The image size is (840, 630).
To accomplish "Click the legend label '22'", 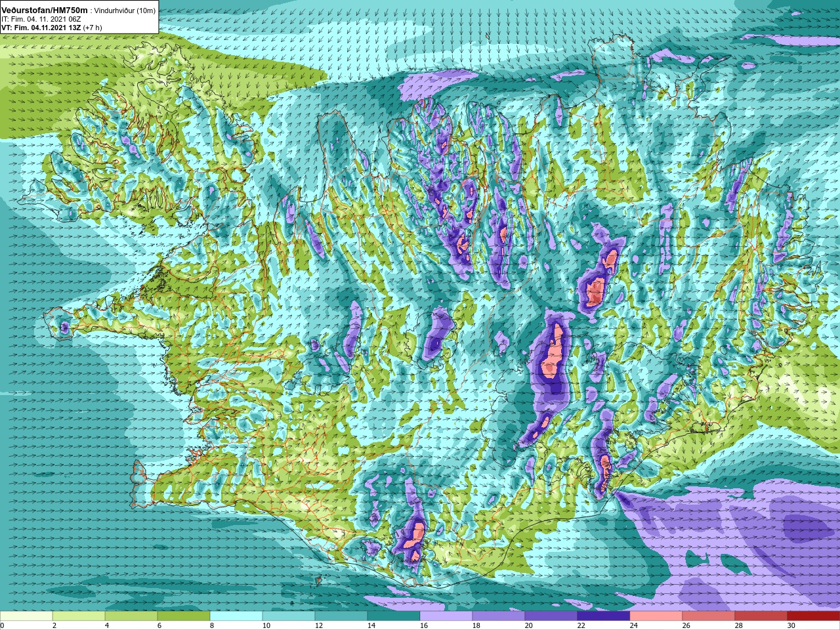I will (x=581, y=625).
